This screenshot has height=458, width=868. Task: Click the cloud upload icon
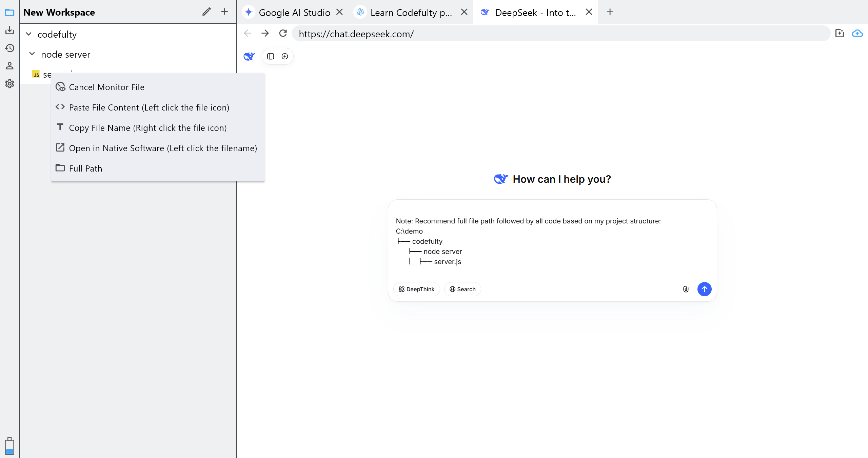(x=857, y=33)
